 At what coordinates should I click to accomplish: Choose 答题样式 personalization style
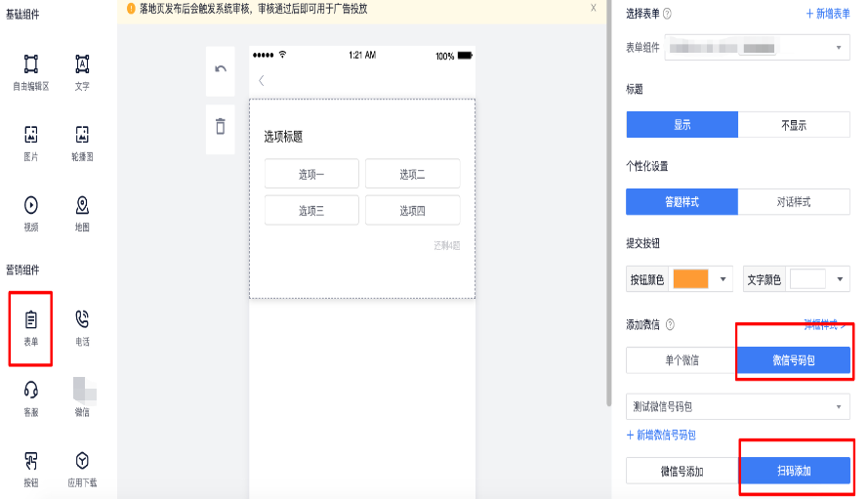pyautogui.click(x=682, y=201)
